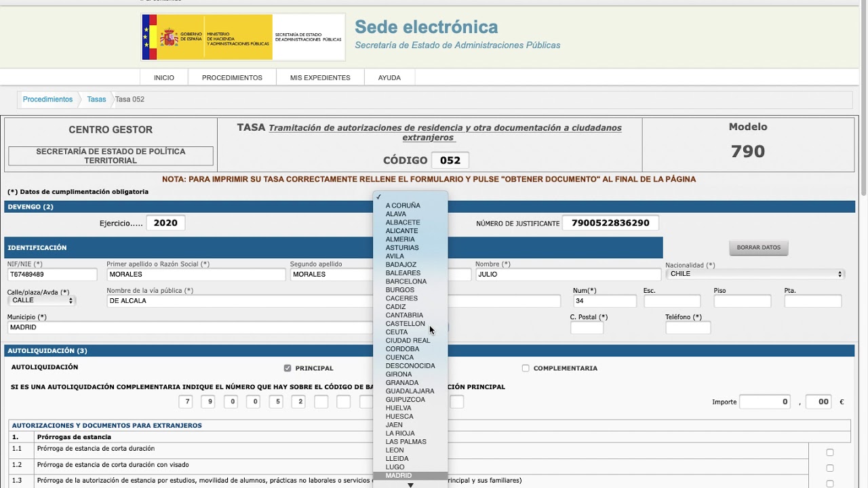Screen dimensions: 868x488
Task: Toggle the PRINCIPAL autoliquidación checkbox
Action: pos(288,368)
